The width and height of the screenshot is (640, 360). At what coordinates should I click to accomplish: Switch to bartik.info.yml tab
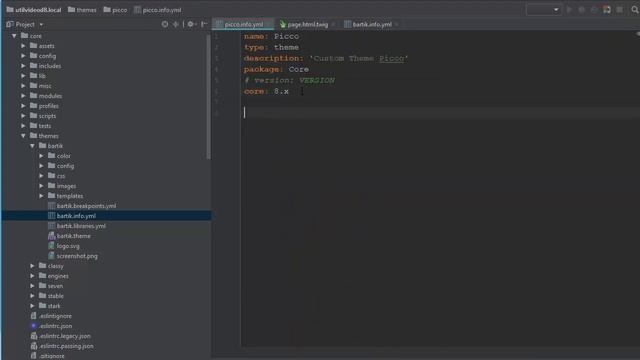point(371,24)
